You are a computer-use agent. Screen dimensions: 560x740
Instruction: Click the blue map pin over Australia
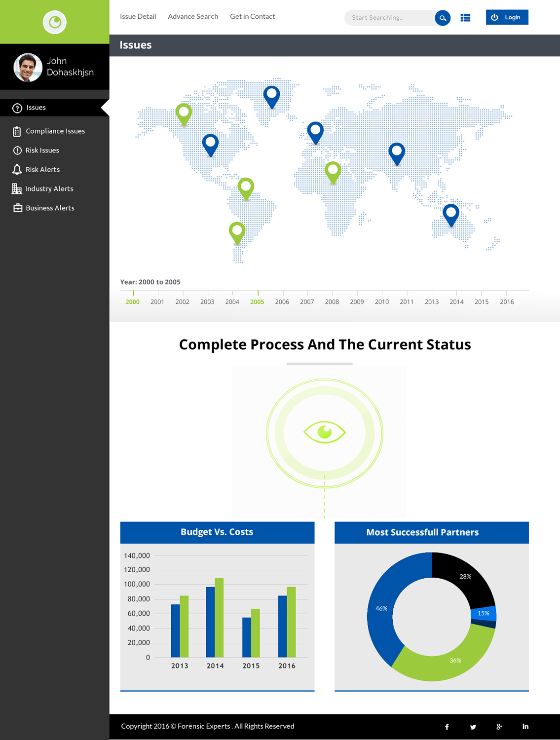click(451, 213)
